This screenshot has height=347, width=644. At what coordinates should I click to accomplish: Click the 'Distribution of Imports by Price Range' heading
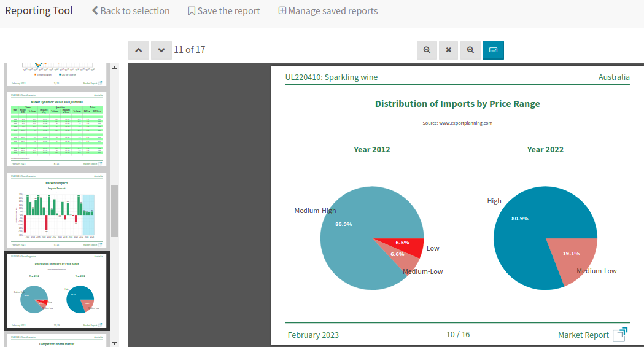(x=457, y=104)
